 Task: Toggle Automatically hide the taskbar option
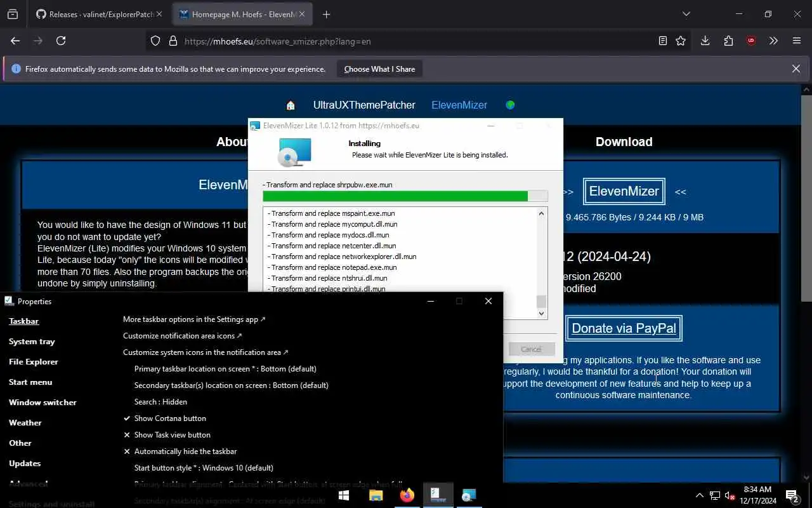[180, 451]
